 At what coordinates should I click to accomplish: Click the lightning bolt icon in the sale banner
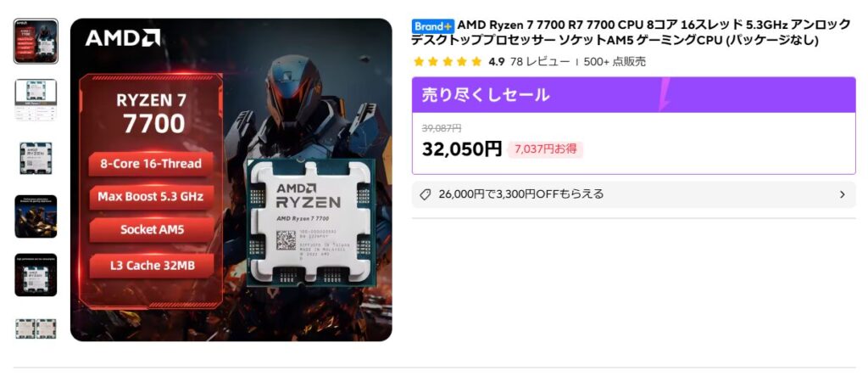tap(665, 94)
